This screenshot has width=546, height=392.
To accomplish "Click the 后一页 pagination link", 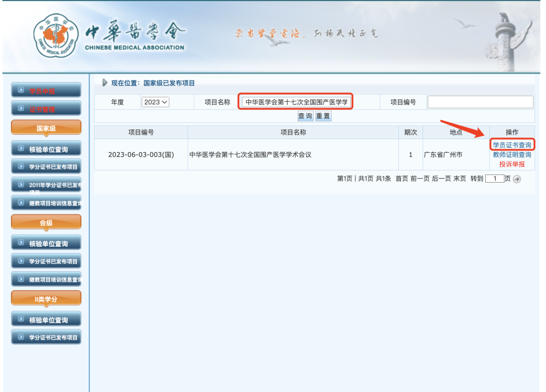I will click(x=441, y=179).
